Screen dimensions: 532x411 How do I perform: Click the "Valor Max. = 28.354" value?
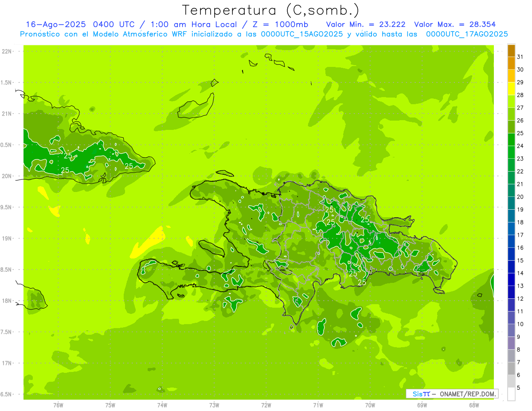(x=455, y=24)
